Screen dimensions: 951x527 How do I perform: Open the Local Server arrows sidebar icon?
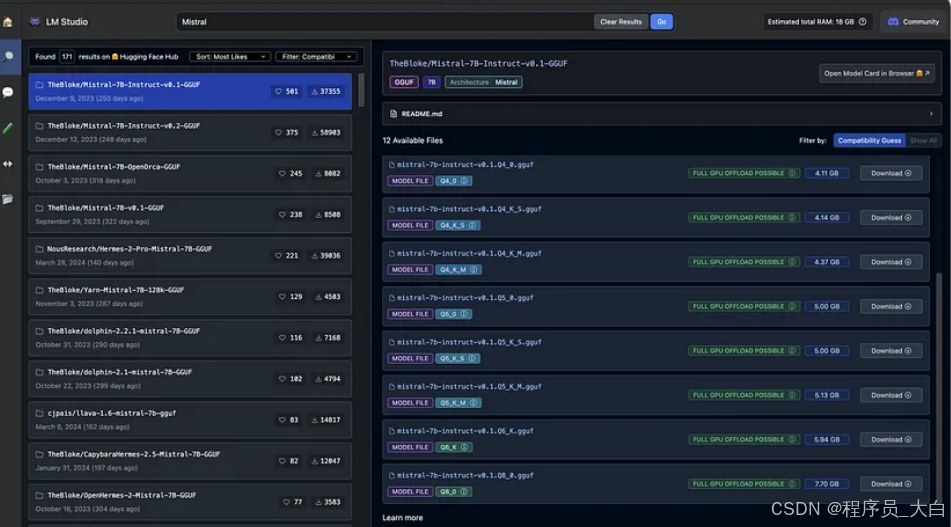[8, 164]
